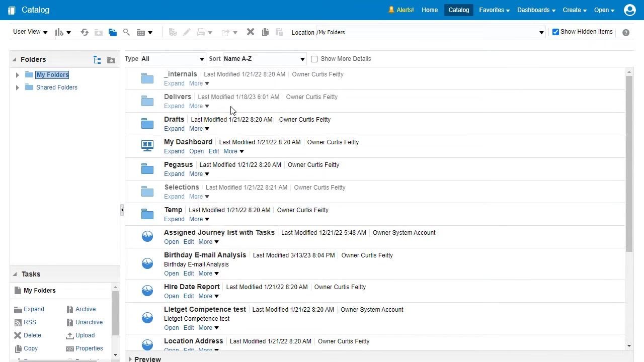Click the favorites folder icon in Folders panel
This screenshot has height=362, width=644.
click(111, 60)
